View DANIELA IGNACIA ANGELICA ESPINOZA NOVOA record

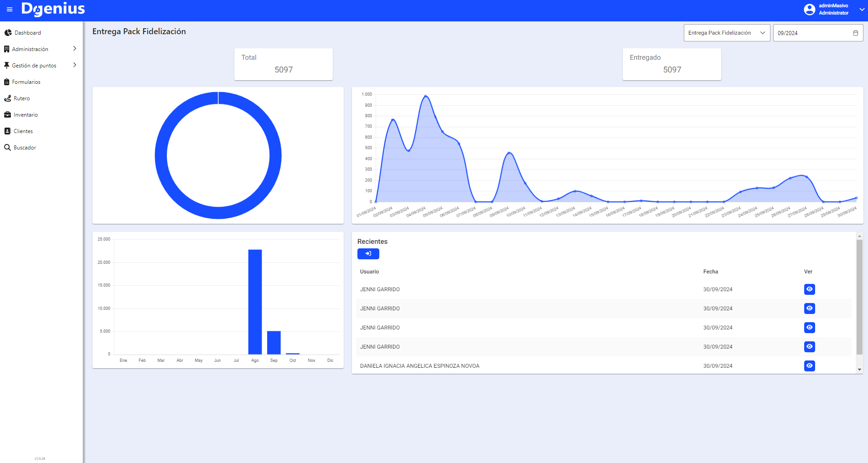point(809,366)
